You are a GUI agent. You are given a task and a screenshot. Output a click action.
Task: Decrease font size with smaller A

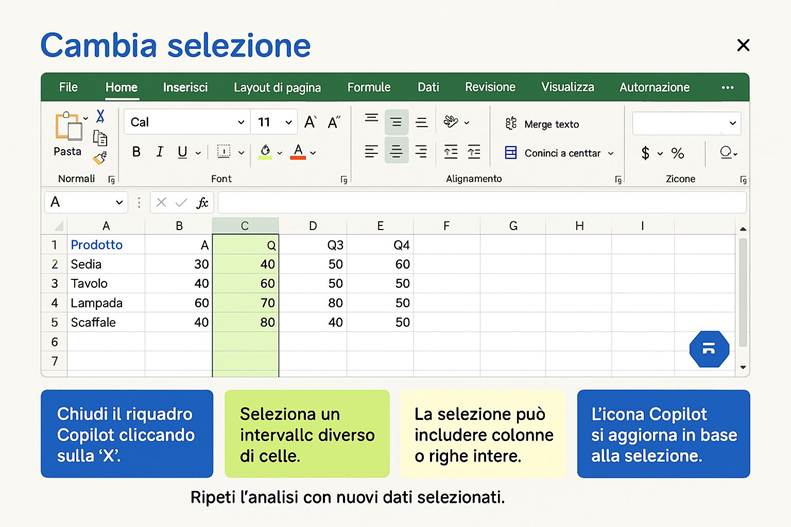tap(333, 122)
